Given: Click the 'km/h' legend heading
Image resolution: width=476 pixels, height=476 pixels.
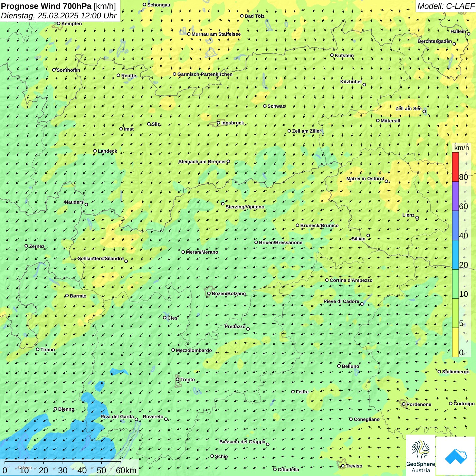Looking at the screenshot, I should point(461,148).
